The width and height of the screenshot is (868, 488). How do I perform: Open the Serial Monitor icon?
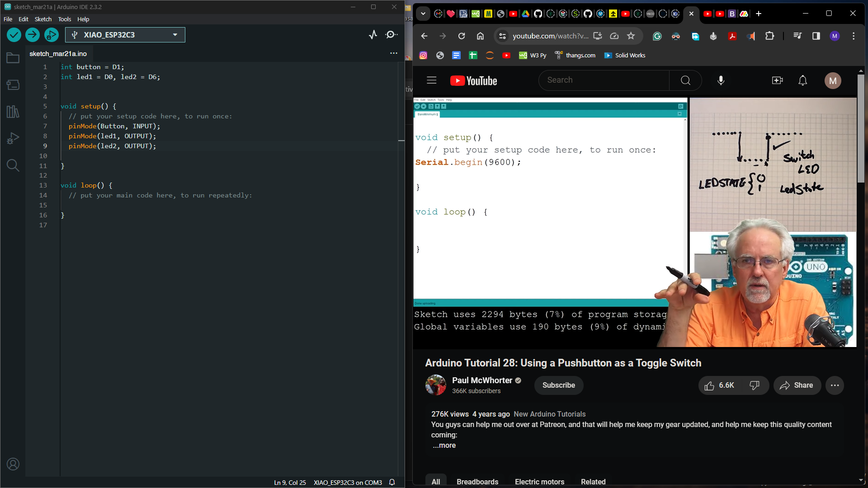point(392,35)
